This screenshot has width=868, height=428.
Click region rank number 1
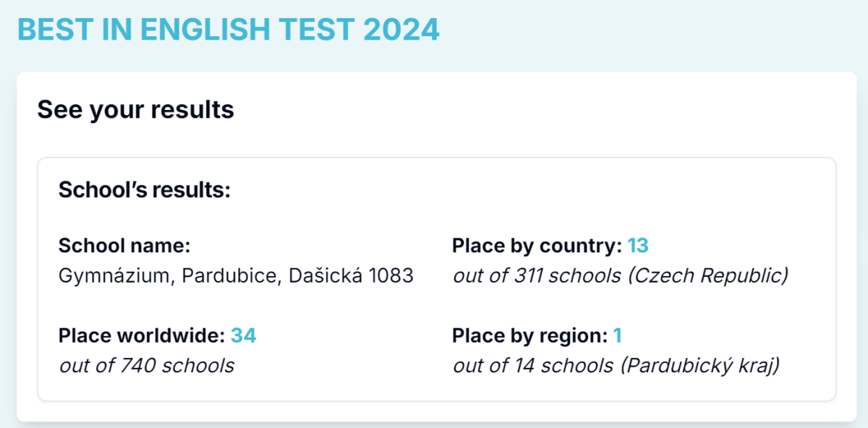click(618, 335)
